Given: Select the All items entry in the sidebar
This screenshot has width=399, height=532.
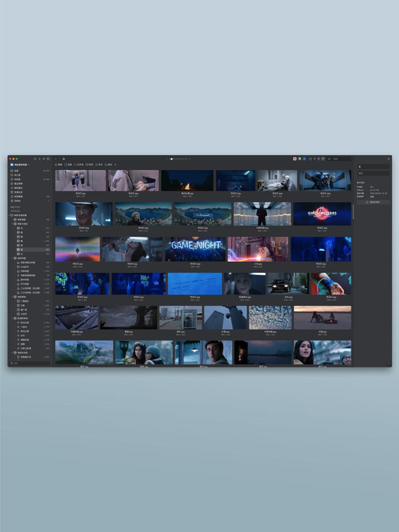Looking at the screenshot, I should point(30,171).
